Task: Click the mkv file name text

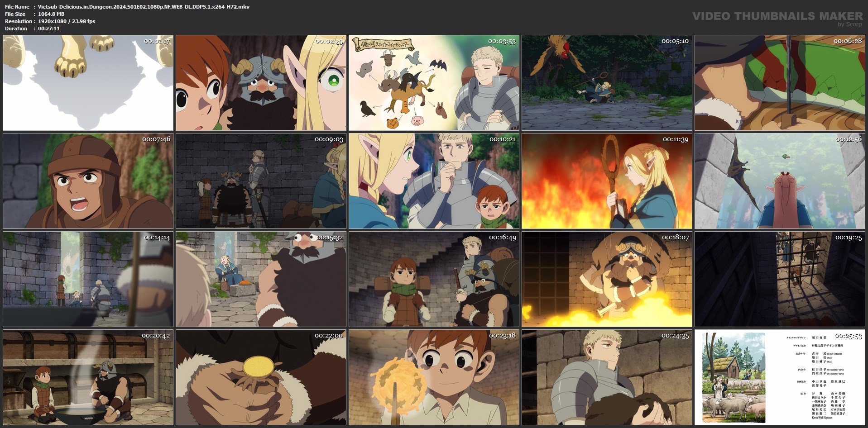Action: pos(144,7)
